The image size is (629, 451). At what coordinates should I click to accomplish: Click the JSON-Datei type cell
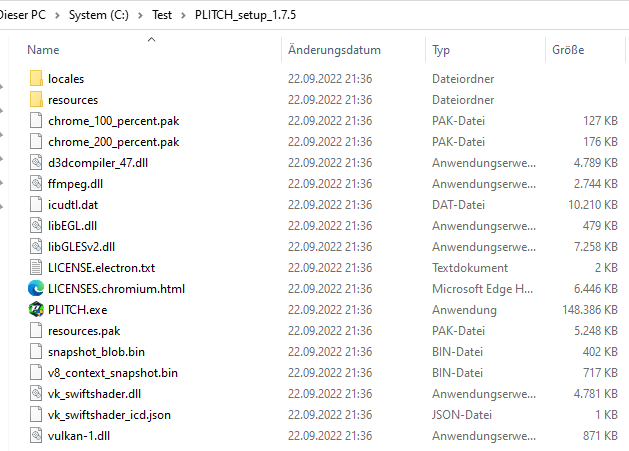(462, 414)
